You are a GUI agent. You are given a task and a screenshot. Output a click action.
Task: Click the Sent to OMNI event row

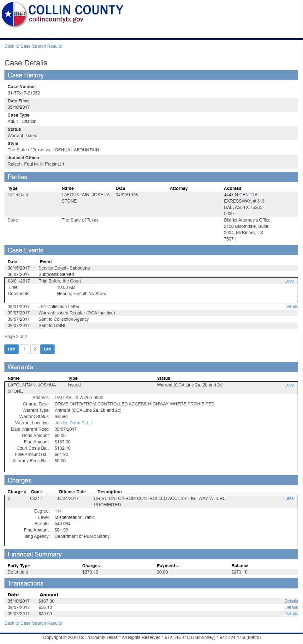[52, 325]
